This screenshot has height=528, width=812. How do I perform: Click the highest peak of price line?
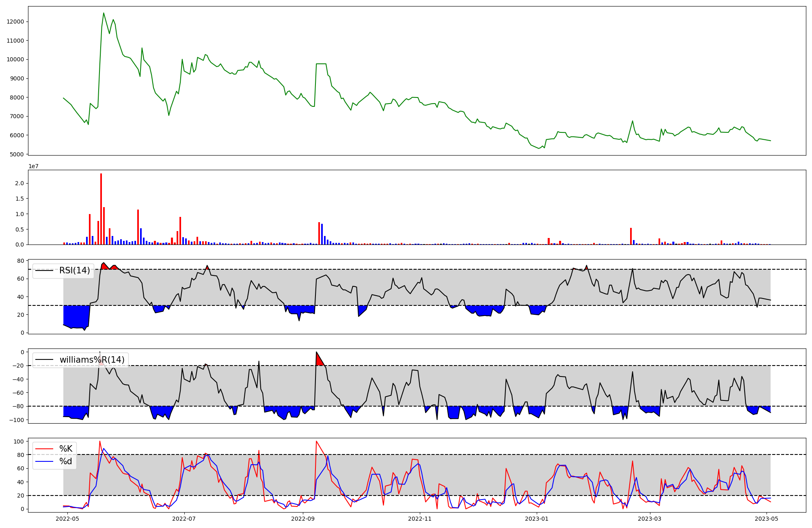click(x=104, y=13)
